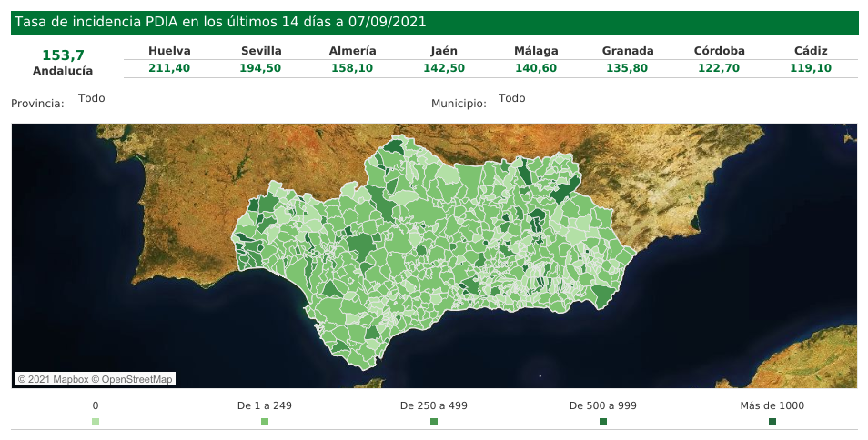Click the legend label '0'
868x440 pixels.
(96, 405)
